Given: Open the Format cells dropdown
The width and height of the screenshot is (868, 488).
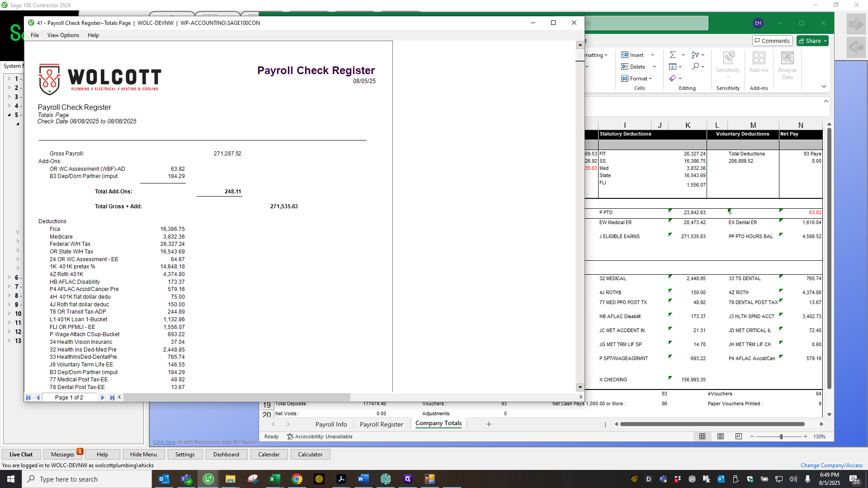Looking at the screenshot, I should [x=637, y=78].
